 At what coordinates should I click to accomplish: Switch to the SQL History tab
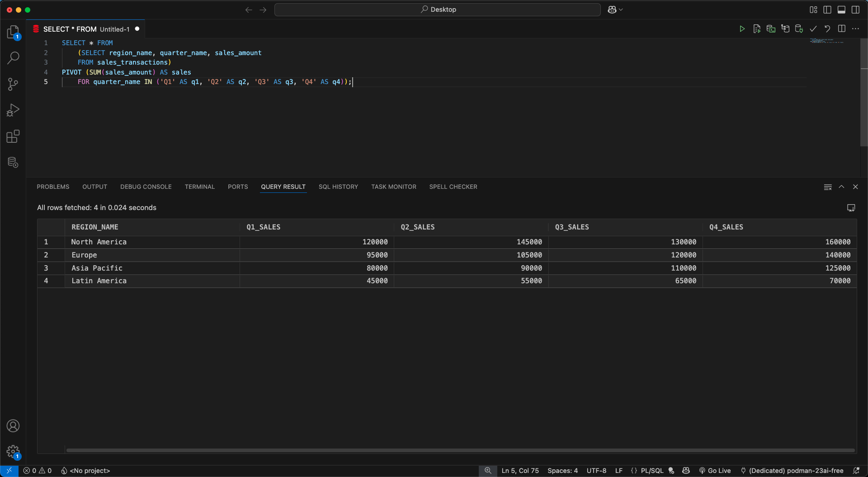(x=338, y=187)
